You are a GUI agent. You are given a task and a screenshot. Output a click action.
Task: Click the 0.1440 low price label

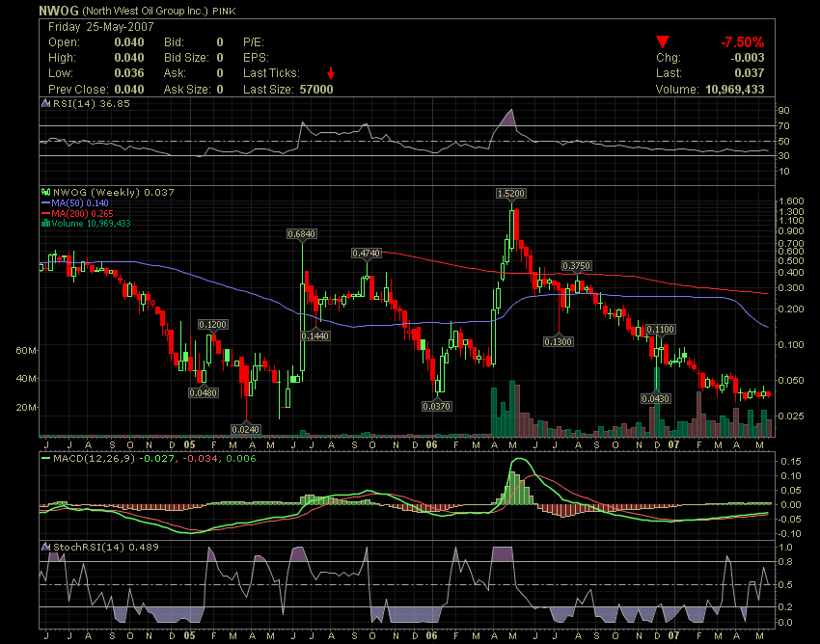[315, 335]
